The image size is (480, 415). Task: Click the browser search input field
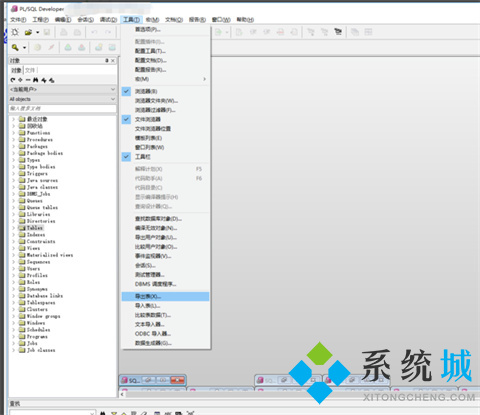(x=63, y=109)
